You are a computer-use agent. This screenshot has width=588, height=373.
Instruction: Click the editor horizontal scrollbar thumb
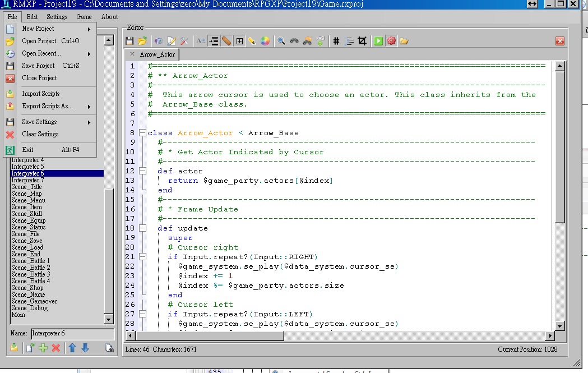coord(210,336)
